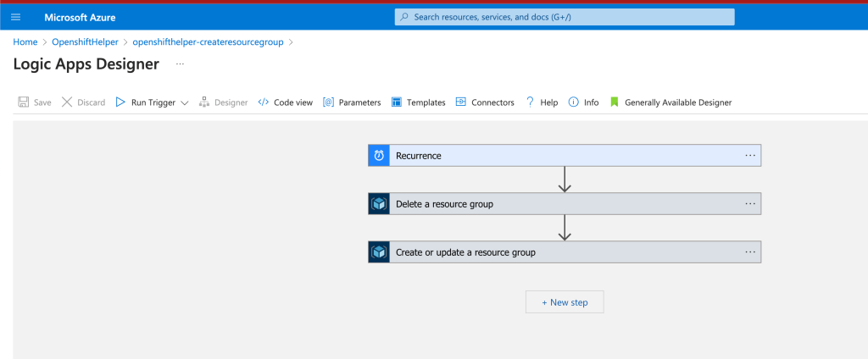The image size is (868, 359).
Task: Open the ellipsis next to Logic Apps Designer
Action: [180, 64]
